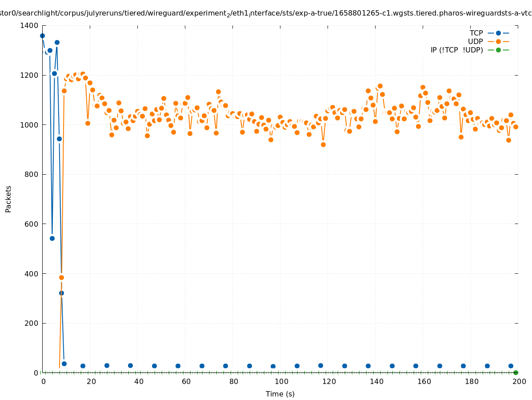The height and width of the screenshot is (400, 532).
Task: Click the 200 tick on the time axis
Action: [519, 381]
